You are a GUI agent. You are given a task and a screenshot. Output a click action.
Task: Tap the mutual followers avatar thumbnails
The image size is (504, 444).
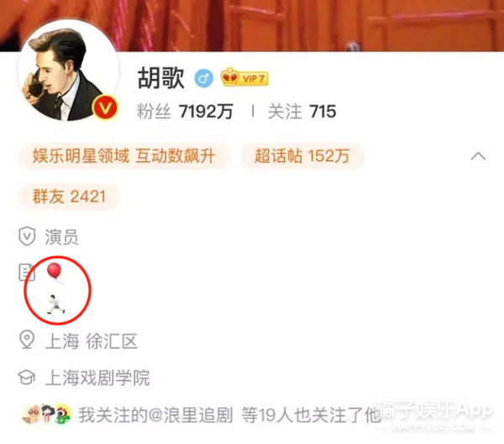click(x=46, y=414)
